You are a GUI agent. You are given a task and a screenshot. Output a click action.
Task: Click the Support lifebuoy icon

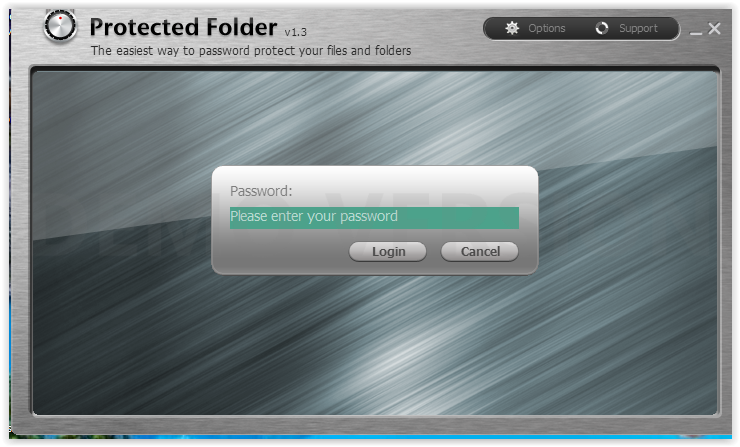(602, 28)
